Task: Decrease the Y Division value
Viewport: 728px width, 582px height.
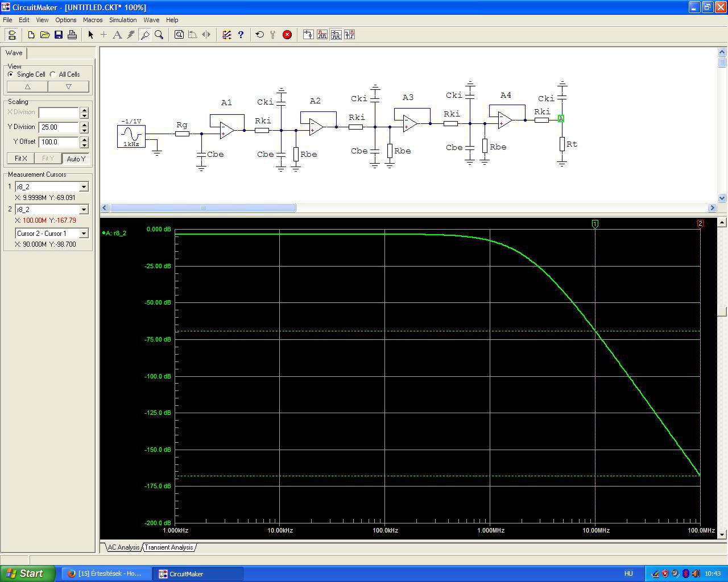Action: pos(84,130)
